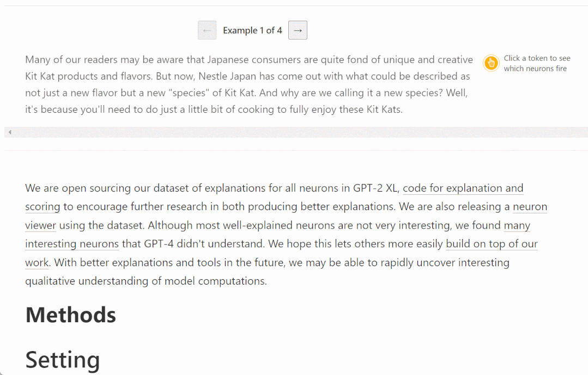The width and height of the screenshot is (588, 375).
Task: Click the horizontal scrollbar under the example passage
Action: (x=294, y=132)
